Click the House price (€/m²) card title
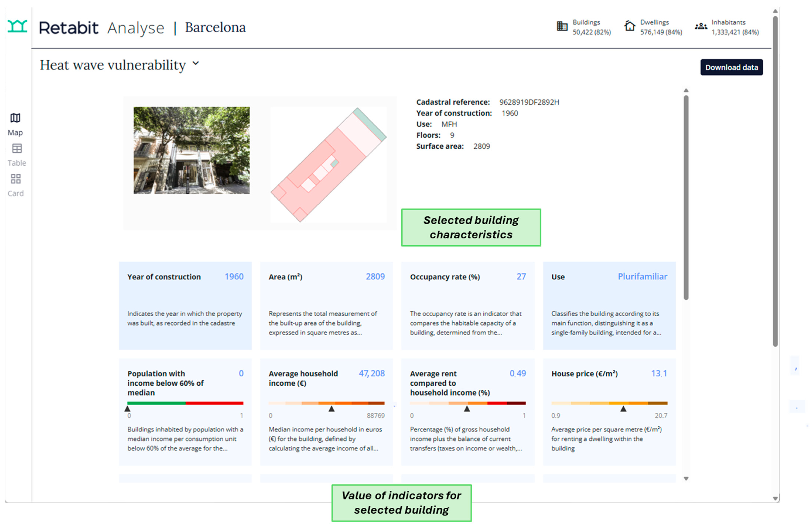 click(x=584, y=374)
